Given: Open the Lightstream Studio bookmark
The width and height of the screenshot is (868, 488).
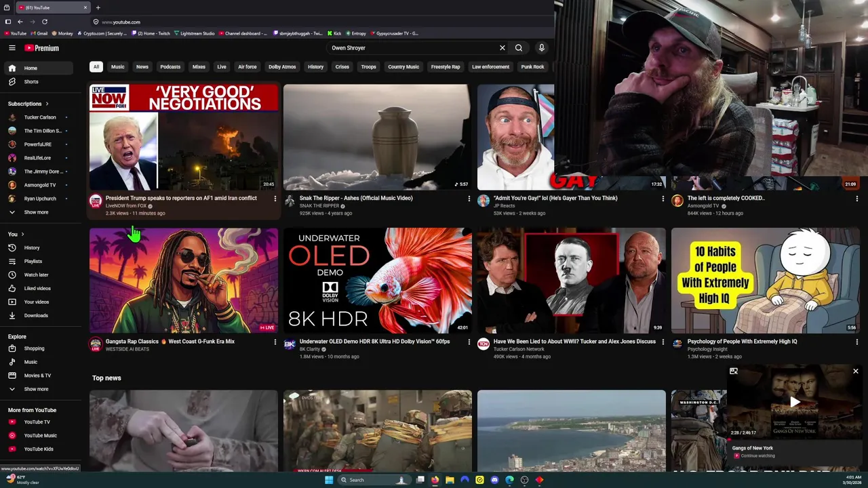Looking at the screenshot, I should (194, 33).
